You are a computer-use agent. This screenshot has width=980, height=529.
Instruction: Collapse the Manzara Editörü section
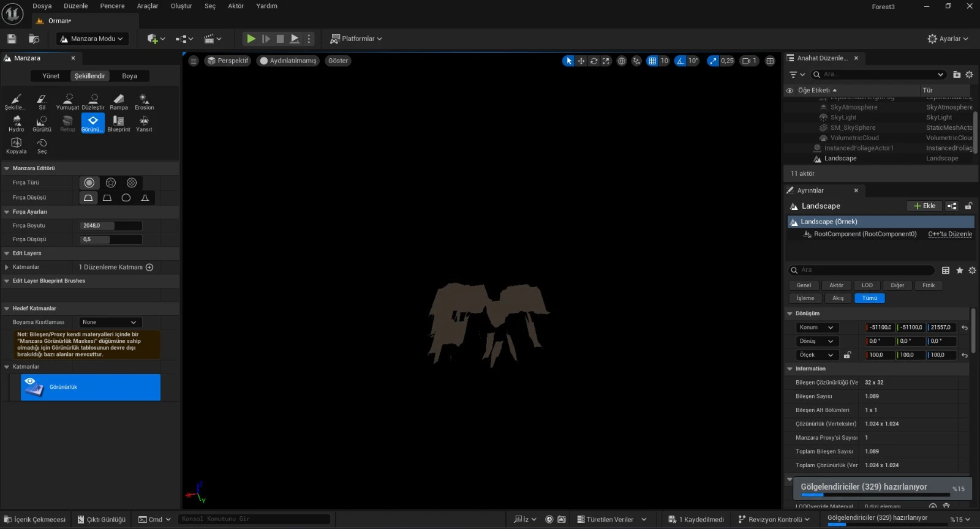pos(7,168)
